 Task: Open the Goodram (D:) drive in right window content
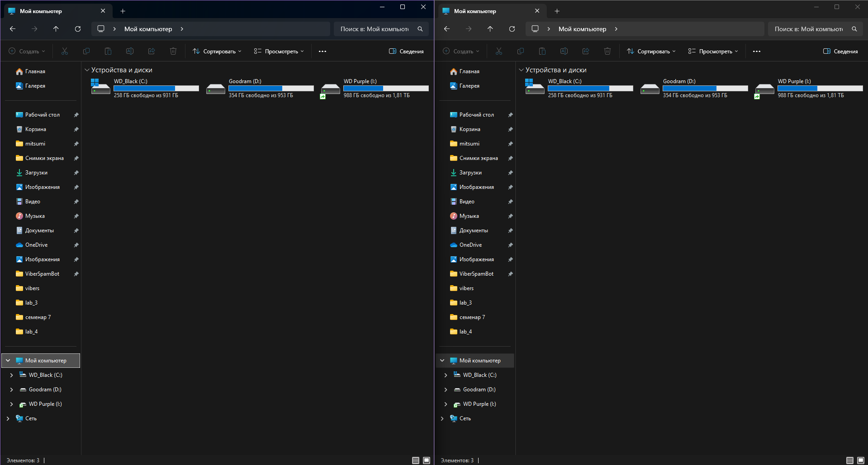[694, 88]
